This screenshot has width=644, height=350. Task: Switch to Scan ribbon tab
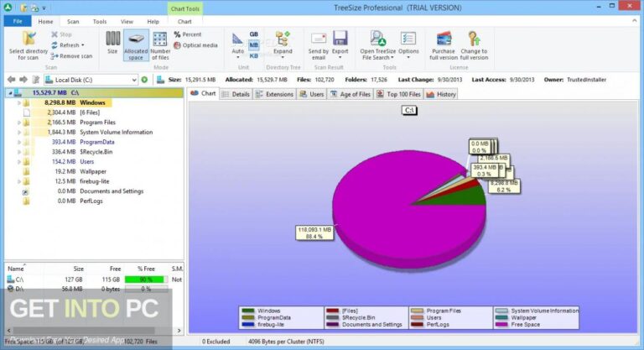[73, 21]
